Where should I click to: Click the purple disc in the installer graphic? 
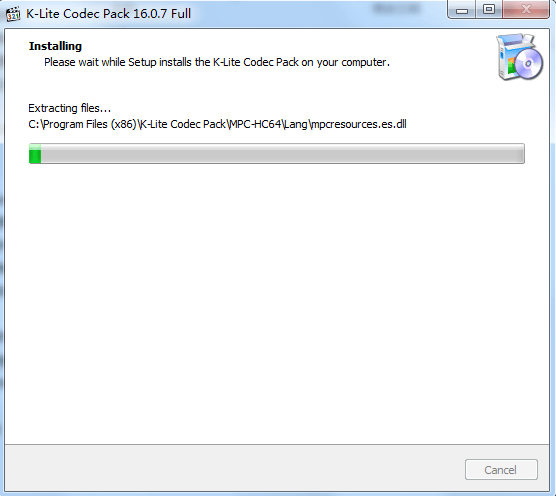[528, 64]
